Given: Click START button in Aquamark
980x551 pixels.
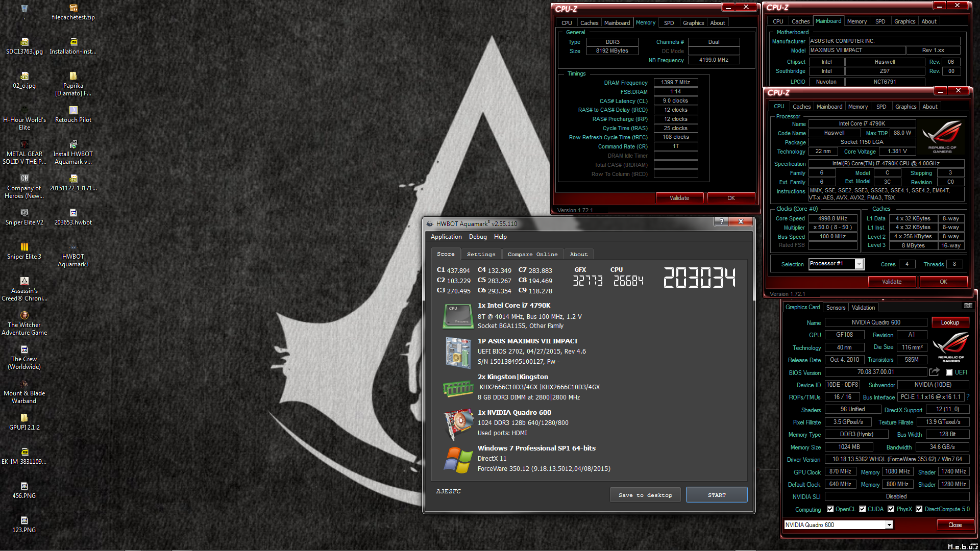Looking at the screenshot, I should (x=717, y=495).
